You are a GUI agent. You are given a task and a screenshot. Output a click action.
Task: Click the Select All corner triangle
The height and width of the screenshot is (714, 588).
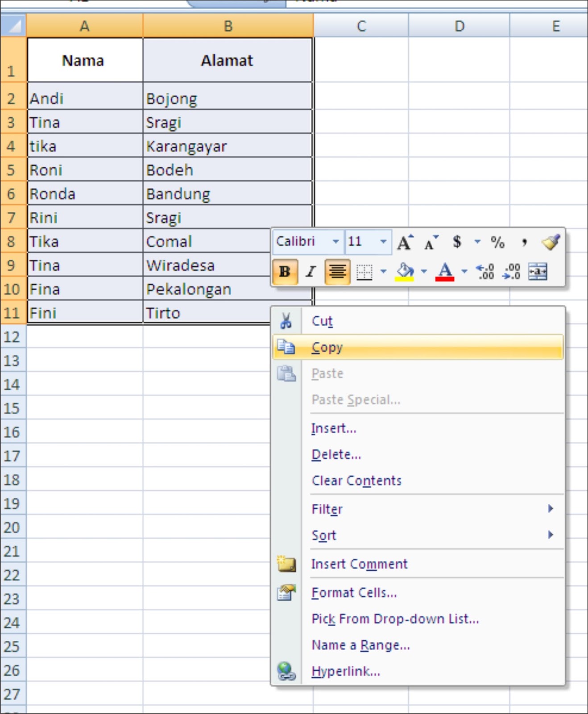13,25
